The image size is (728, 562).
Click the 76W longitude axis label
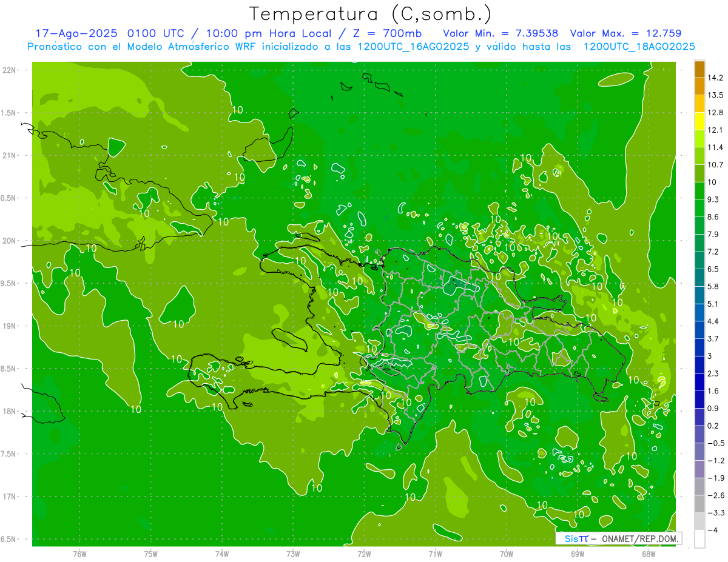pyautogui.click(x=79, y=554)
